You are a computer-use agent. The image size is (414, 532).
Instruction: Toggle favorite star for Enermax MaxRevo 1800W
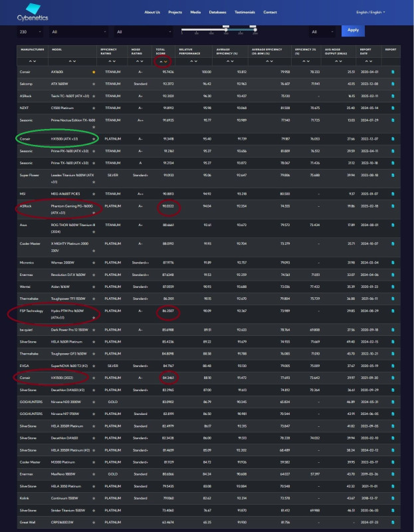94,474
